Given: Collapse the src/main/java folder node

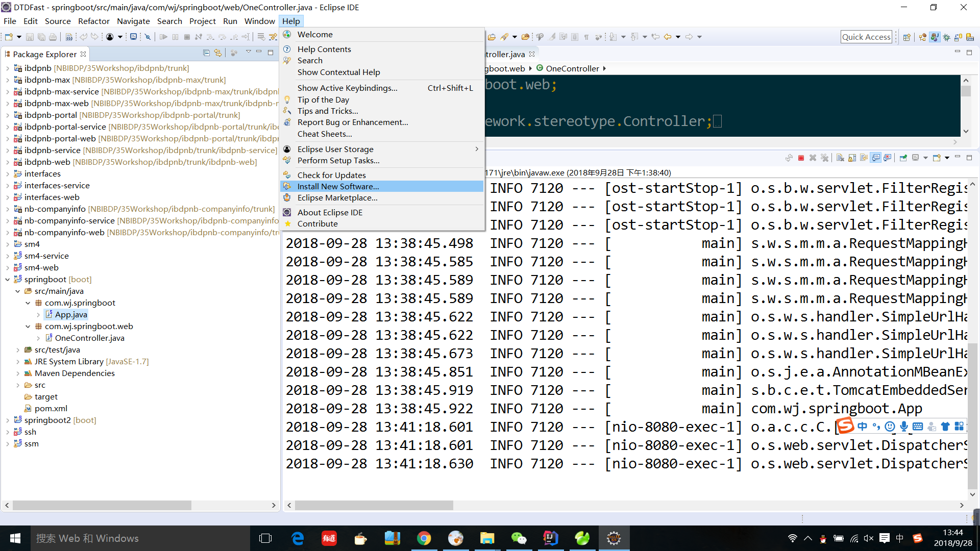Looking at the screenshot, I should (x=18, y=291).
